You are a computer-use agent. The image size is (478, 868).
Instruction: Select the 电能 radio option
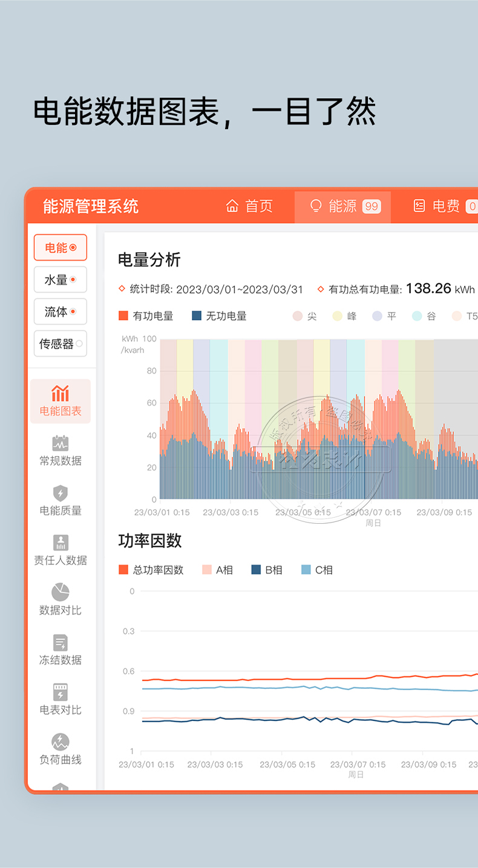61,248
